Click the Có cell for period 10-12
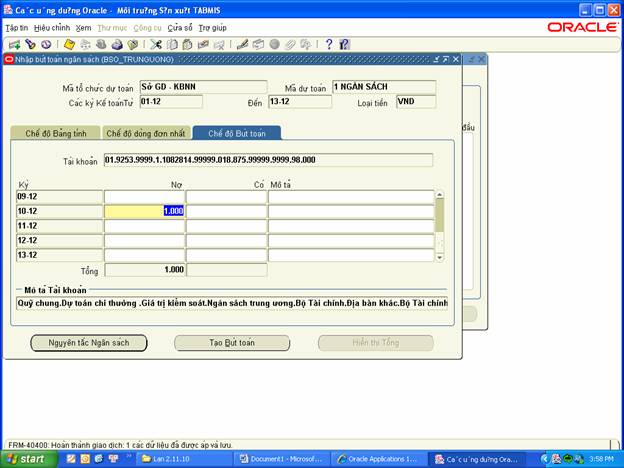 pos(226,211)
